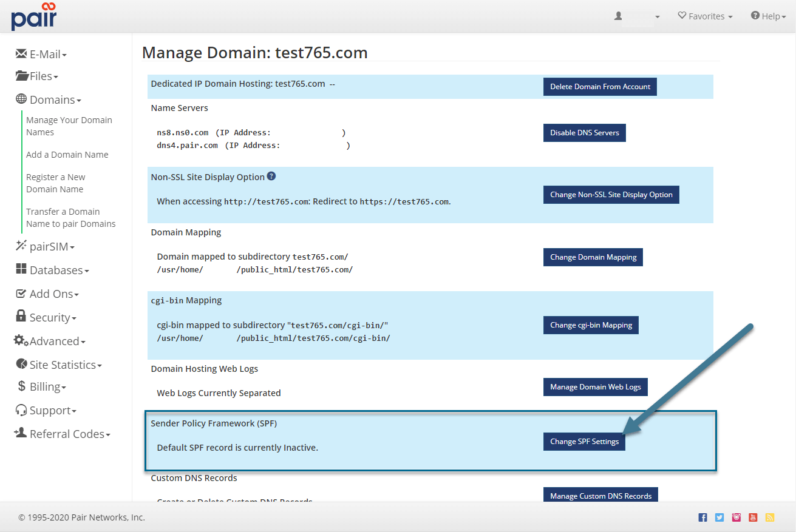The height and width of the screenshot is (532, 796).
Task: Select the Billing dollar icon
Action: pos(20,386)
